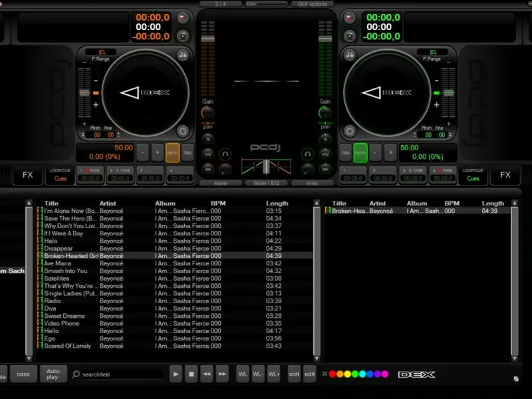Toggle sync on the left deck

pos(172,152)
